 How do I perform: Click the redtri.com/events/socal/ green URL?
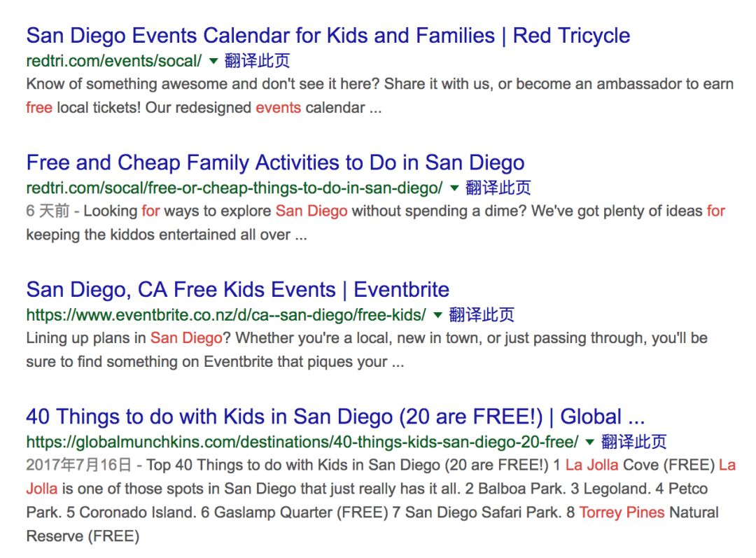(114, 61)
